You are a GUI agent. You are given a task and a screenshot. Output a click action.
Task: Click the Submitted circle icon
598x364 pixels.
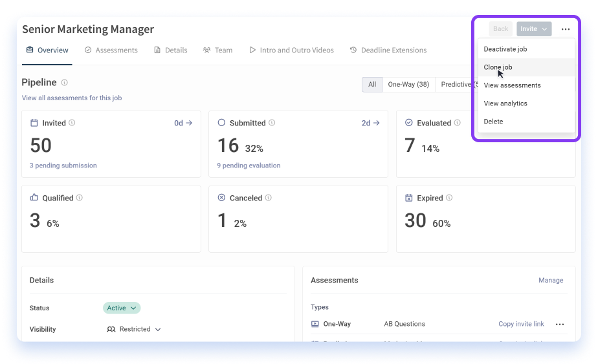[x=221, y=123]
